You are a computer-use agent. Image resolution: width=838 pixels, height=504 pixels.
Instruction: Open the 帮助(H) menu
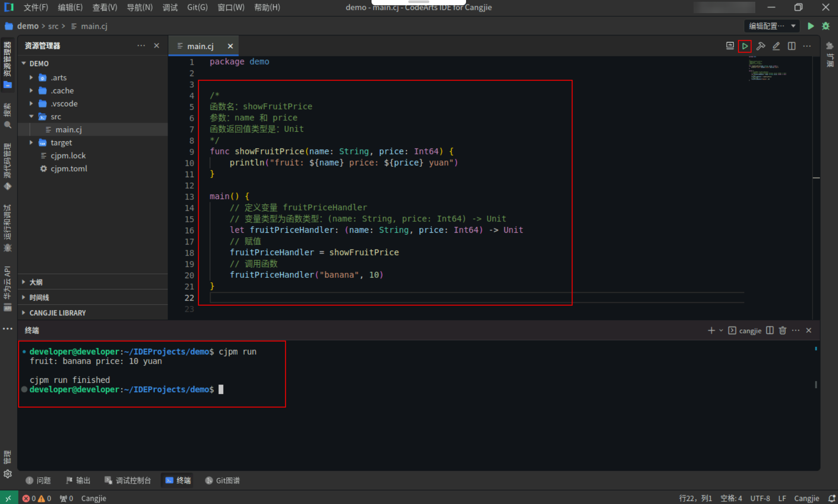pos(267,7)
